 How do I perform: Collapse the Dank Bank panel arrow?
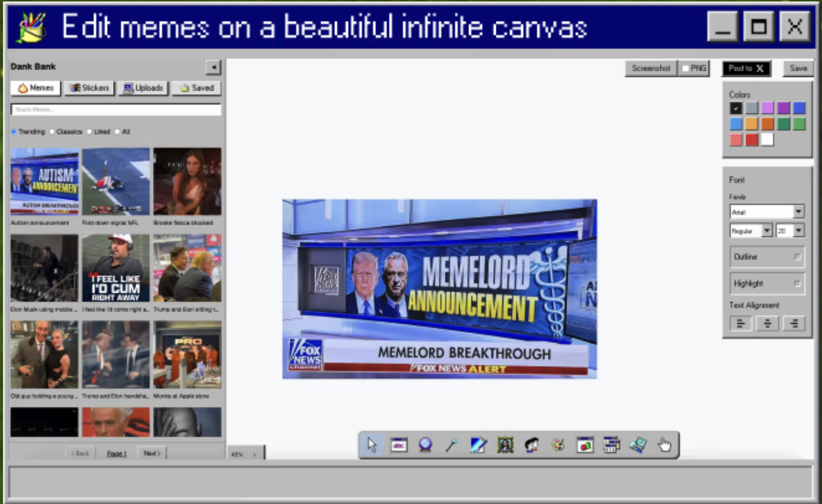click(x=214, y=67)
